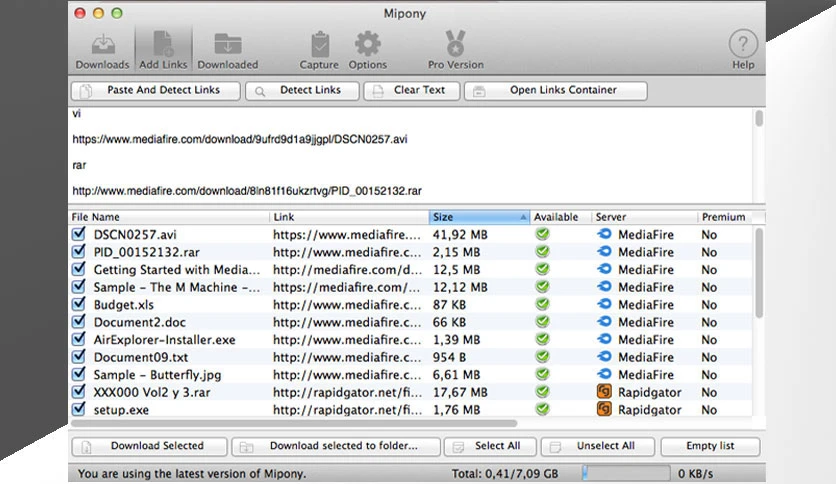Select the 954 B size cell

(x=448, y=357)
